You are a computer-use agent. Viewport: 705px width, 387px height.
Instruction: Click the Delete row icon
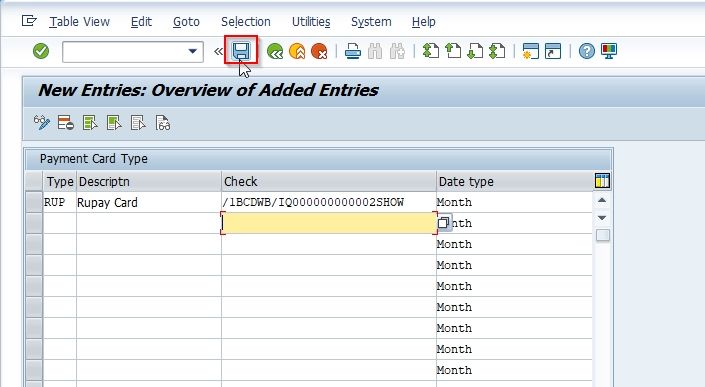click(x=66, y=122)
